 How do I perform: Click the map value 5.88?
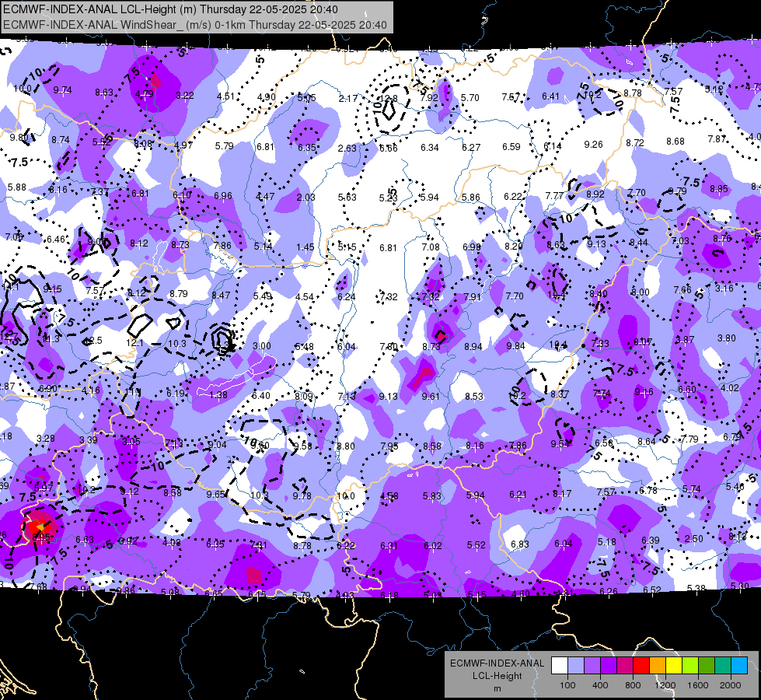click(17, 187)
